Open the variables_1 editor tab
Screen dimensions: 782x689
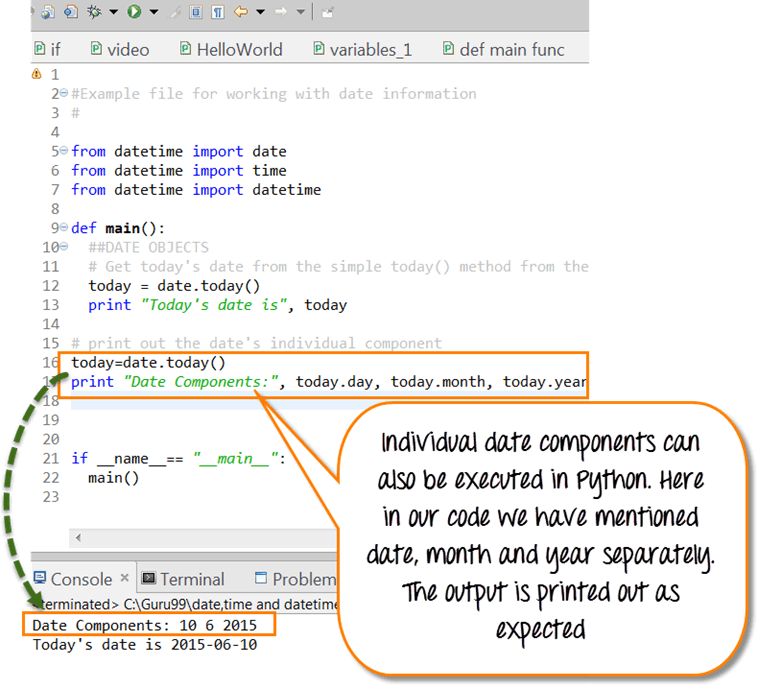363,49
